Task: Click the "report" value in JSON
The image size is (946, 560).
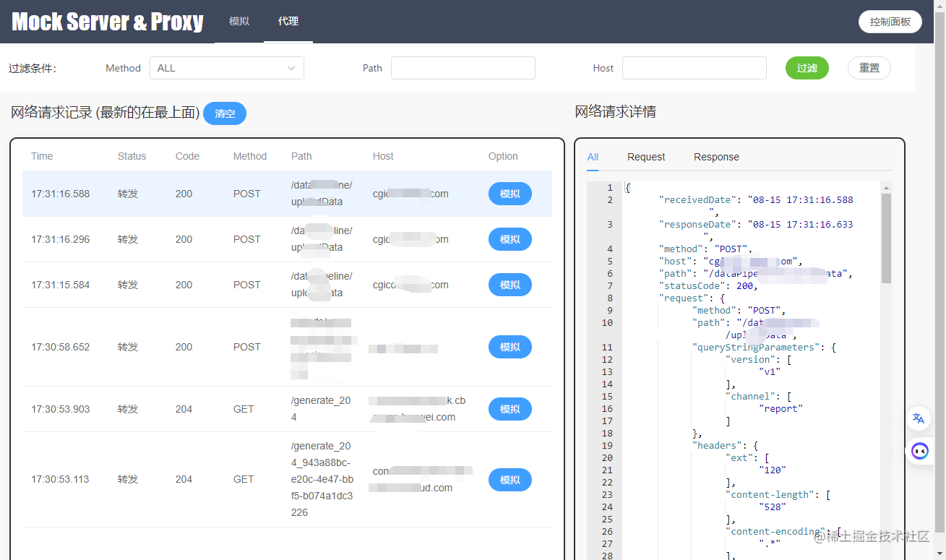Action: [781, 408]
